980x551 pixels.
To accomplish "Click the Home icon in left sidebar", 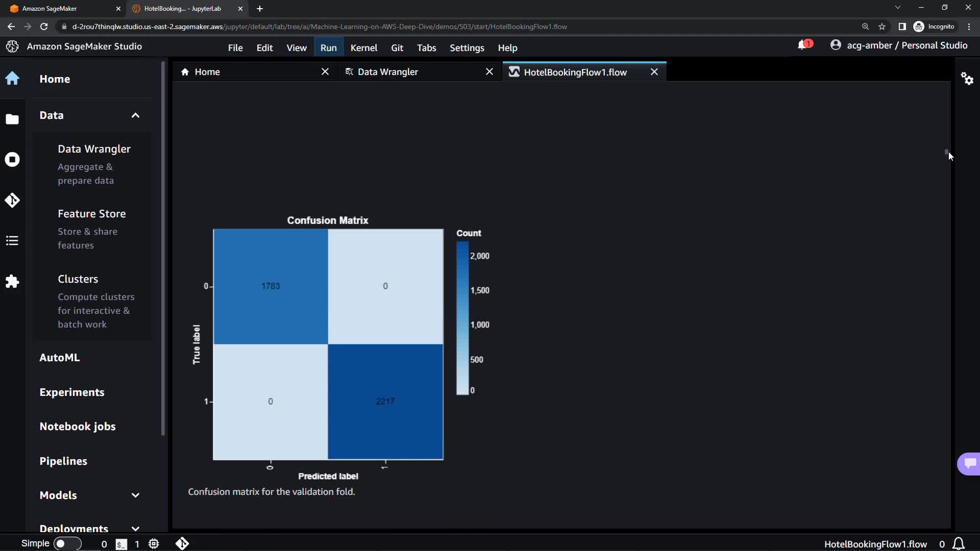I will 12,79.
